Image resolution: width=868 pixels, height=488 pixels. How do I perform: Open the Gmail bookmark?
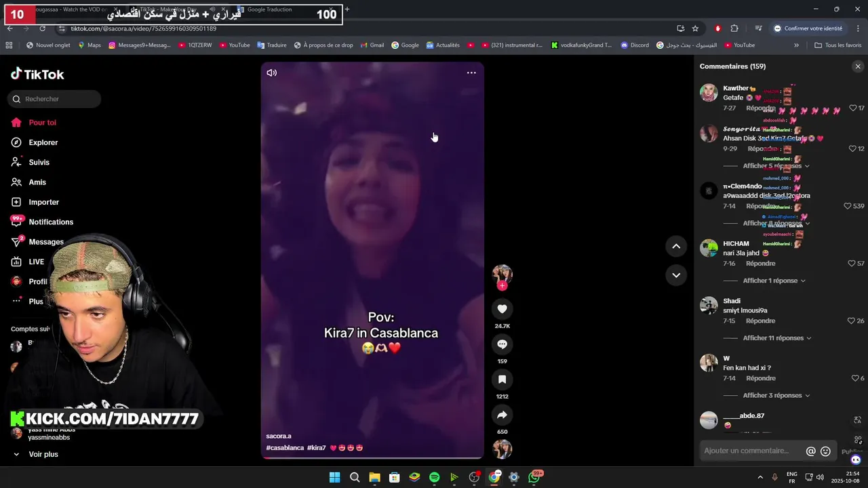click(372, 45)
